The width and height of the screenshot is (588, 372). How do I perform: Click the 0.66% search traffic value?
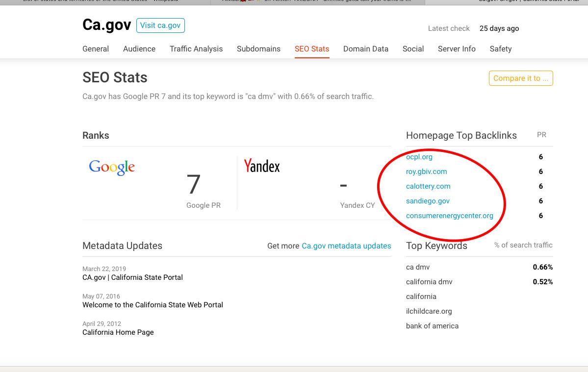pyautogui.click(x=542, y=267)
